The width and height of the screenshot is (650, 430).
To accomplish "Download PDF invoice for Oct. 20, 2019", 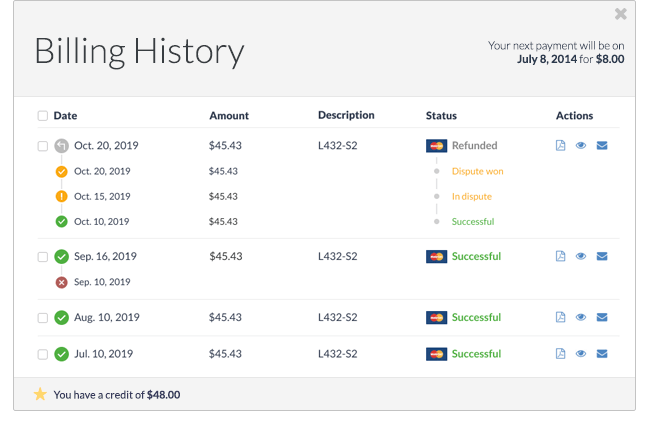I will click(x=561, y=146).
